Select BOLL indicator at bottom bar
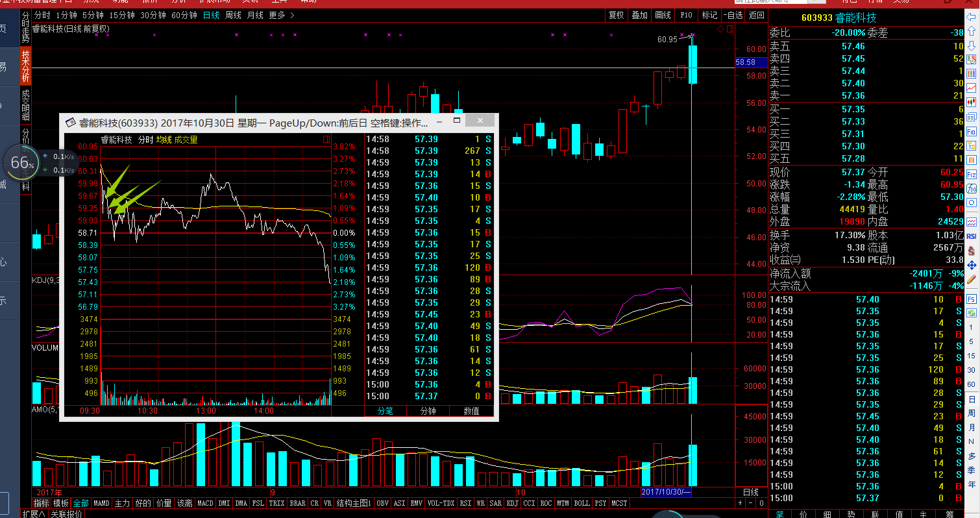The width and height of the screenshot is (980, 518). (582, 503)
